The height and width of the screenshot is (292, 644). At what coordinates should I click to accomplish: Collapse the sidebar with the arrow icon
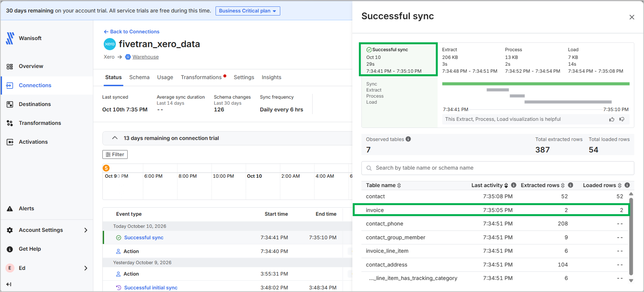click(x=9, y=284)
